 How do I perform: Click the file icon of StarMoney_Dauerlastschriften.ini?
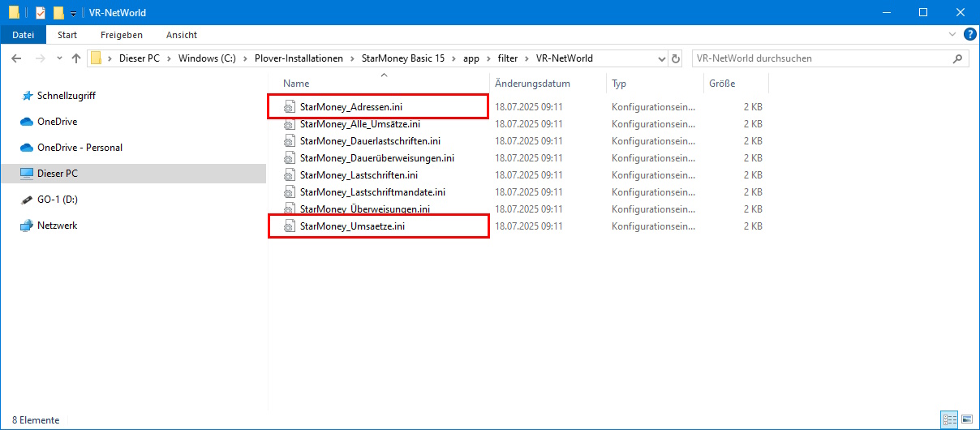[290, 140]
